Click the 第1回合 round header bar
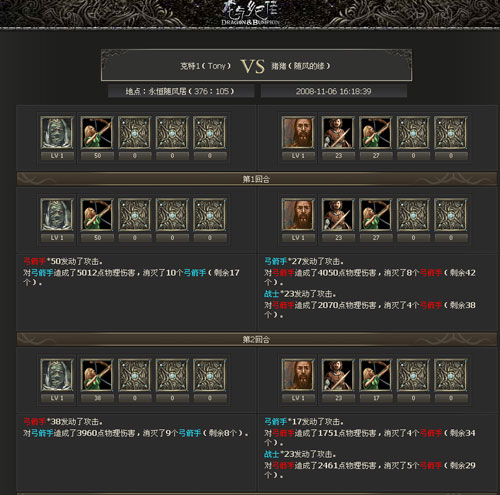500x495 pixels. (256, 179)
